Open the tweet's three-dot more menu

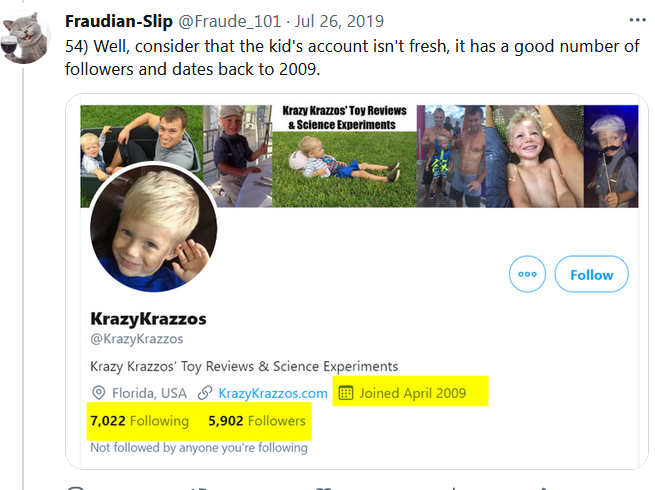pos(637,19)
